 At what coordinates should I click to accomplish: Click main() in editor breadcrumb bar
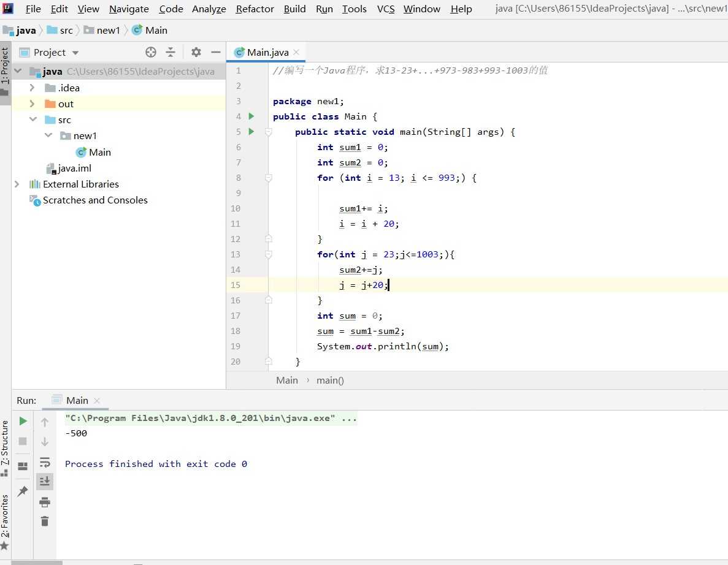pos(330,381)
